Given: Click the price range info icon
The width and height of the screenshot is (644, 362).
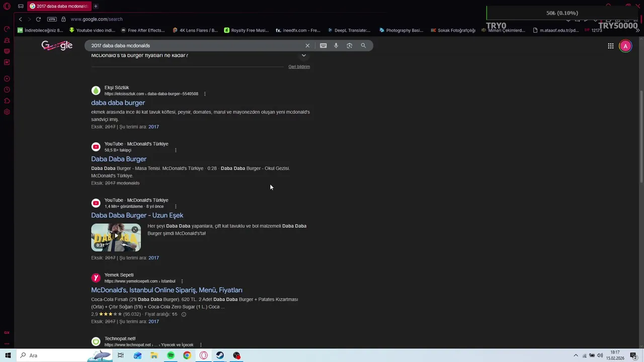Looking at the screenshot, I should [184, 314].
